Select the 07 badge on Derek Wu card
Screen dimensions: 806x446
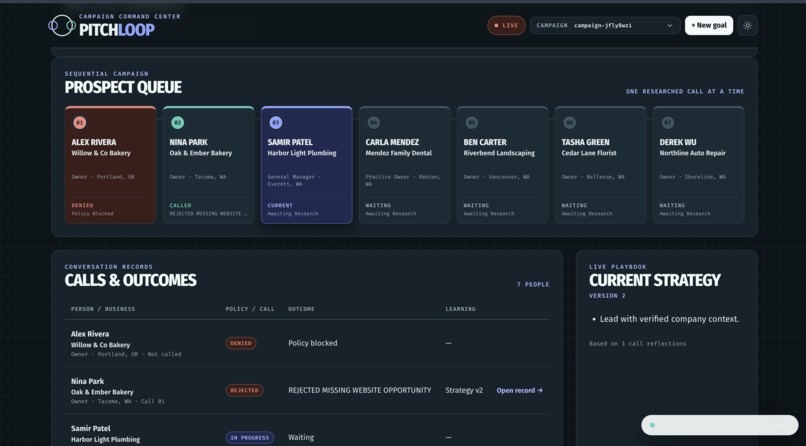(667, 123)
